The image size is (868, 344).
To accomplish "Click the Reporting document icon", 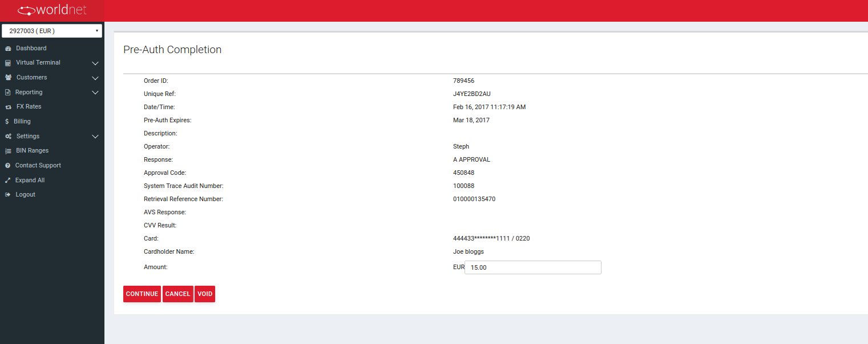I will point(8,93).
